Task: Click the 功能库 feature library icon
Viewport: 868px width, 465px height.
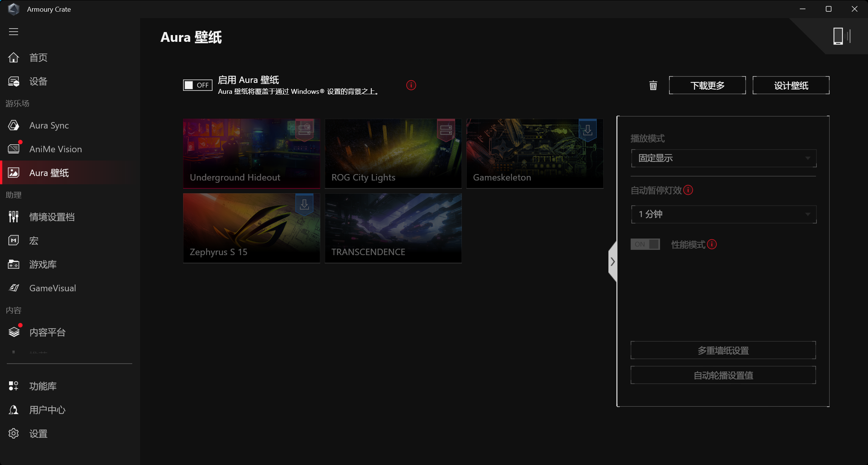Action: (x=14, y=386)
